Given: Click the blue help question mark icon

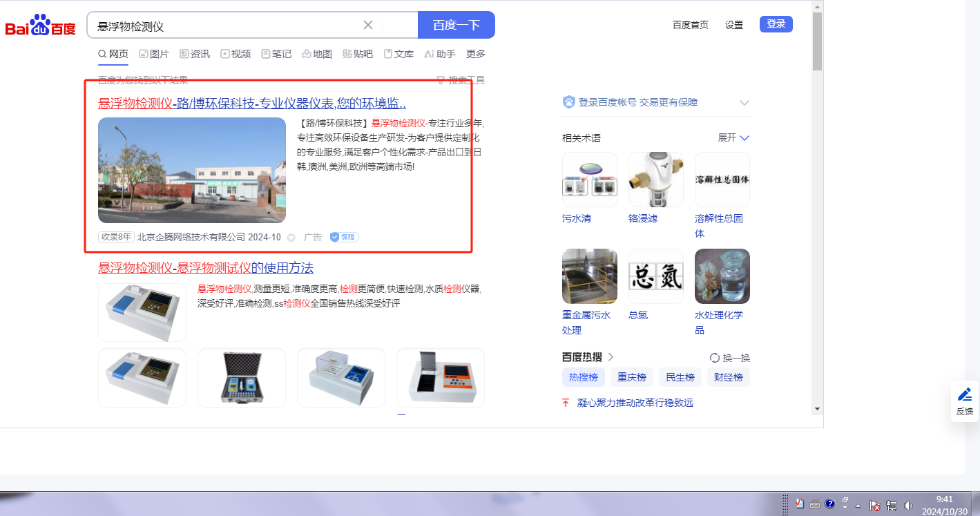Looking at the screenshot, I should click(829, 504).
